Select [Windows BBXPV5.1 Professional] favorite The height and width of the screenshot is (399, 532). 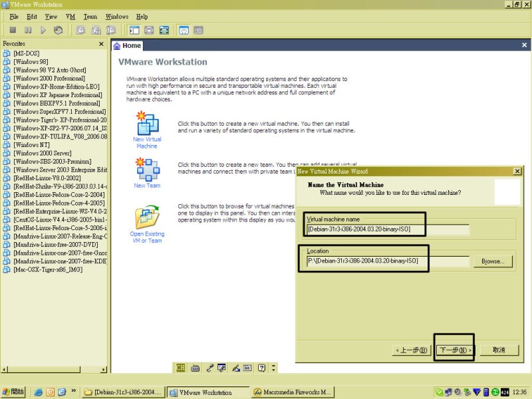pyautogui.click(x=57, y=104)
